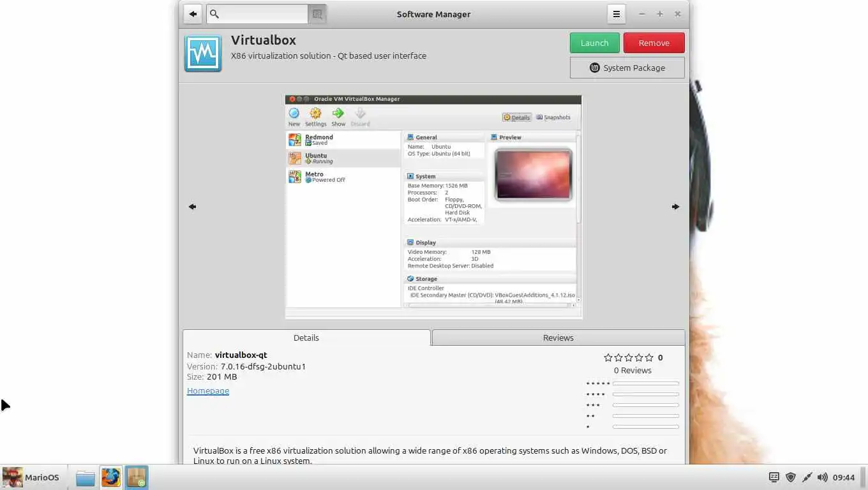Click the Software Manager taskbar icon
Screen dimensions: 868x490
pyautogui.click(x=137, y=477)
